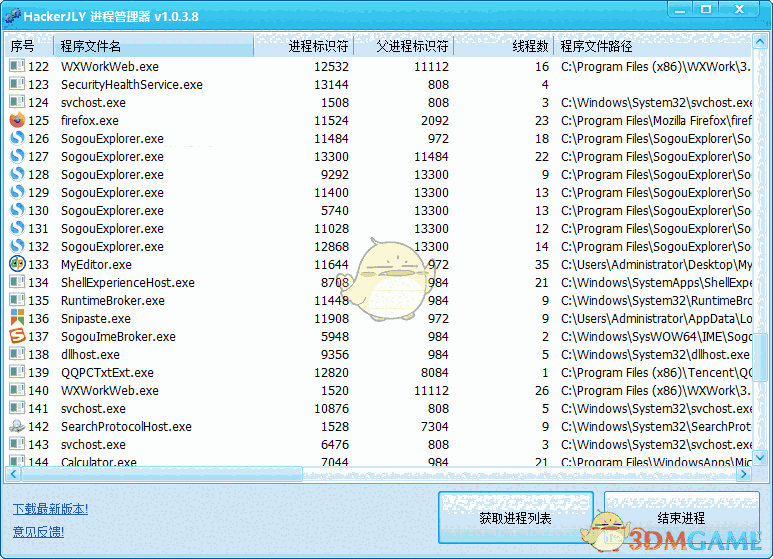Click process ID 11524
Image resolution: width=773 pixels, height=559 pixels.
click(x=331, y=121)
